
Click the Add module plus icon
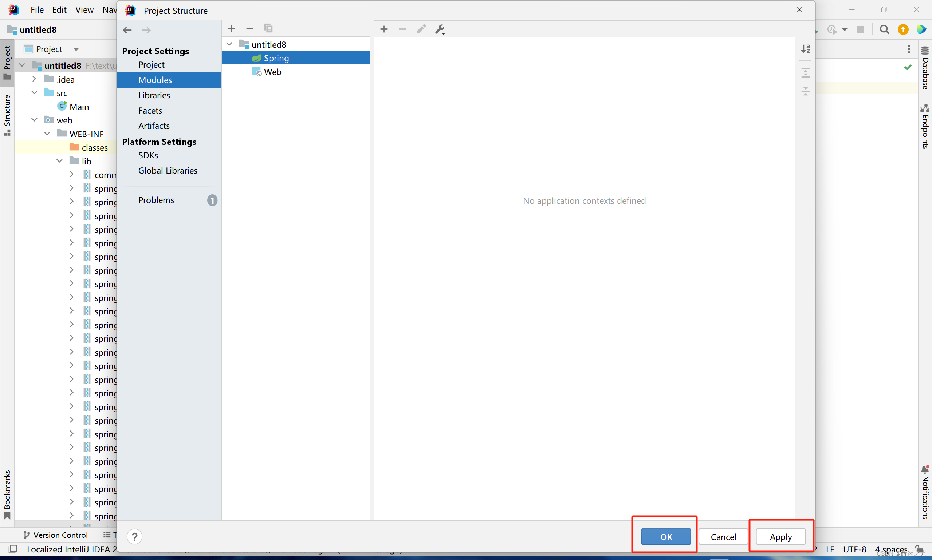click(231, 29)
